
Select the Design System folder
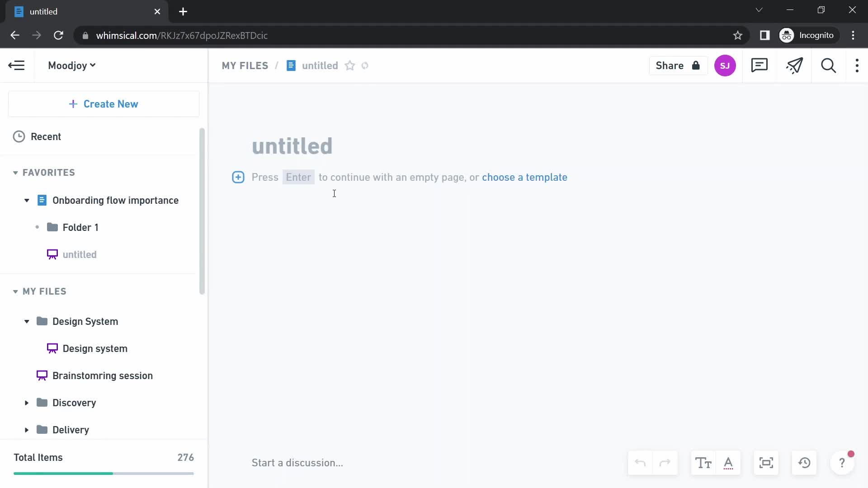click(x=85, y=321)
